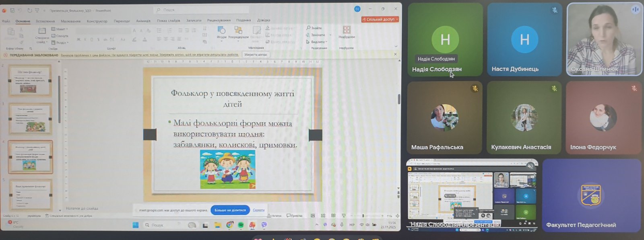Screen dimensions: 644x240
Task: Toggle the Примітки comments pane
Action: click(295, 216)
